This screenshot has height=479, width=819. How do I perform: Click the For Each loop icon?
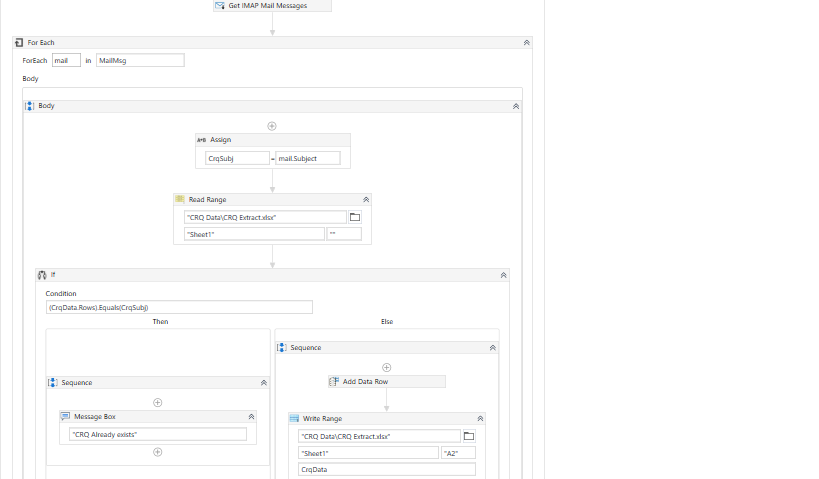click(19, 42)
